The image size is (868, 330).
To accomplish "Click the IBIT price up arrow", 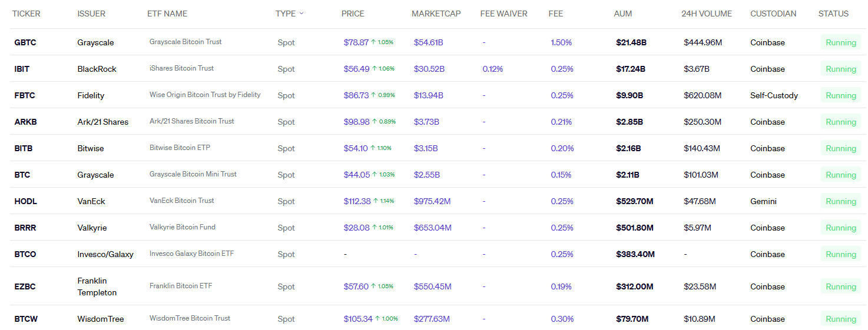I will pyautogui.click(x=375, y=69).
